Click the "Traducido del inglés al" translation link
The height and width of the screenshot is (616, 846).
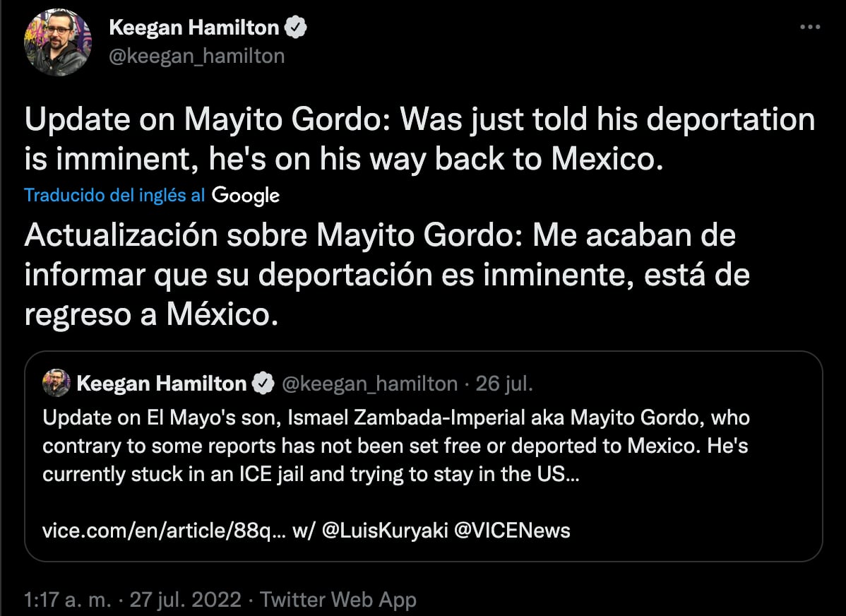click(x=114, y=196)
